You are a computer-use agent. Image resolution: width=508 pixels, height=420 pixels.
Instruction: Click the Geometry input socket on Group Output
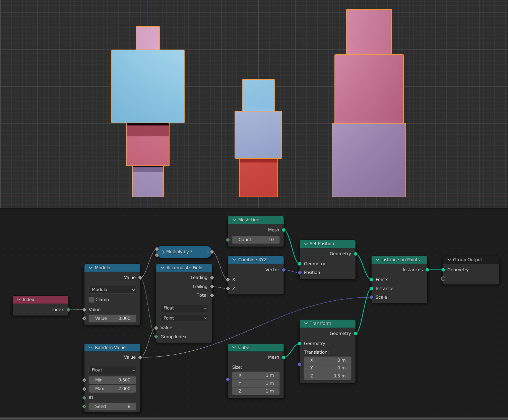pos(443,270)
